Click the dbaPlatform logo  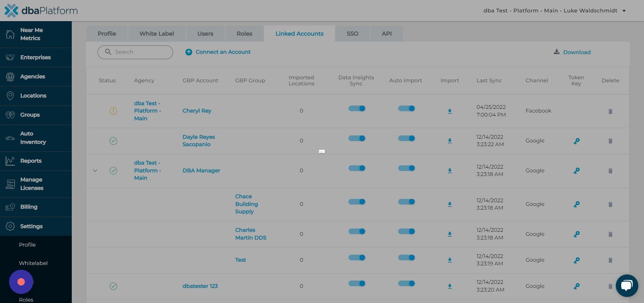pos(41,10)
